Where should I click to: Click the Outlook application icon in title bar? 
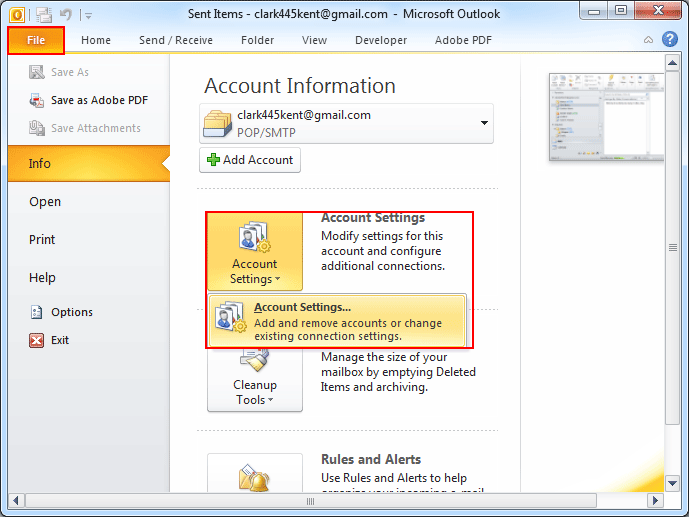pyautogui.click(x=17, y=15)
